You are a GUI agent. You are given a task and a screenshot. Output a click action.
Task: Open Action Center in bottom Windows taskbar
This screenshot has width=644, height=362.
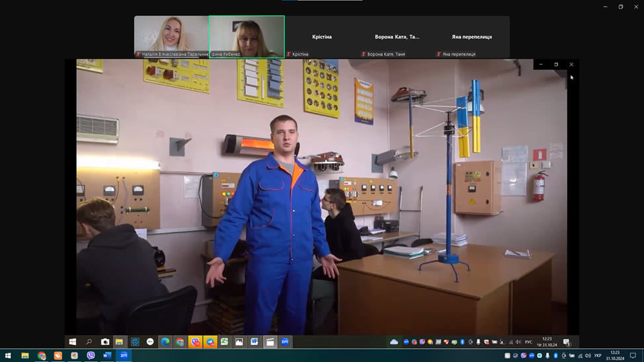[633, 355]
